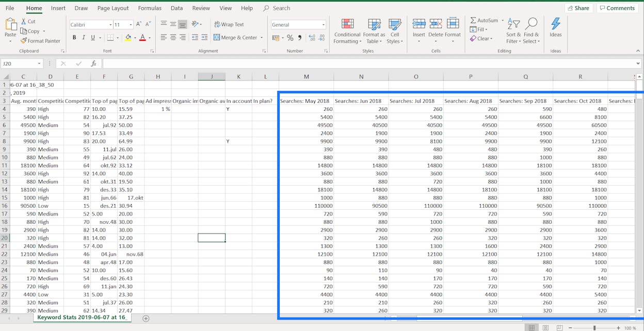Viewport: 644px width, 331px height.
Task: Switch to the Review tab
Action: 201,8
